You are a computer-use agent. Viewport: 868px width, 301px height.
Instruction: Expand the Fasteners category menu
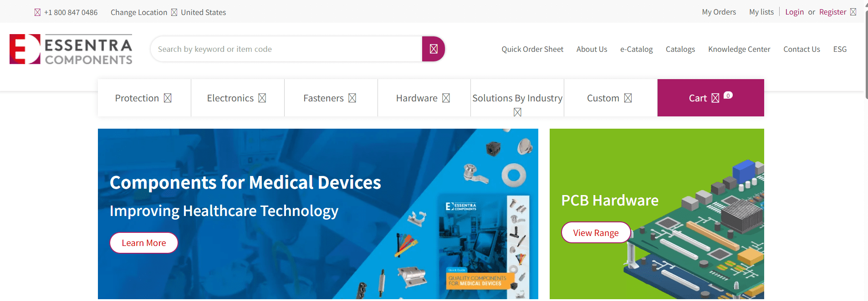click(331, 98)
